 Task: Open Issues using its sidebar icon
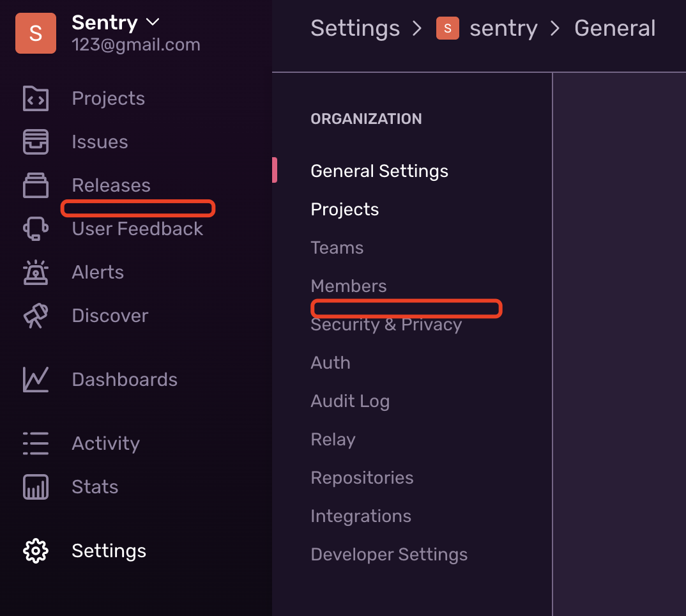[36, 141]
